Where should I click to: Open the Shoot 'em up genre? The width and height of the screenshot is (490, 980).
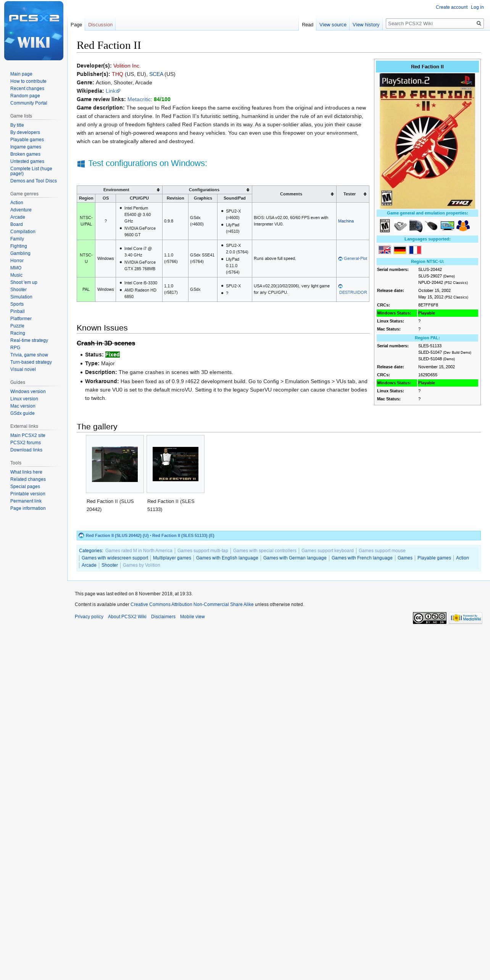pos(24,282)
